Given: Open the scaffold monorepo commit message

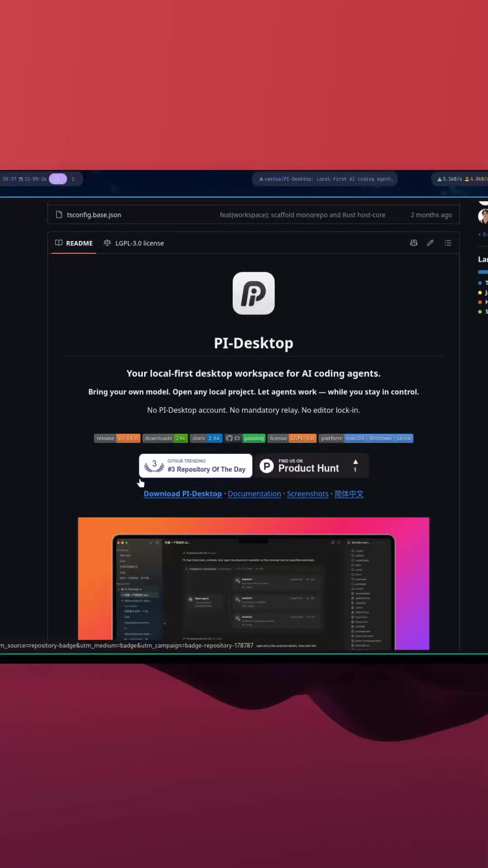Looking at the screenshot, I should 302,215.
